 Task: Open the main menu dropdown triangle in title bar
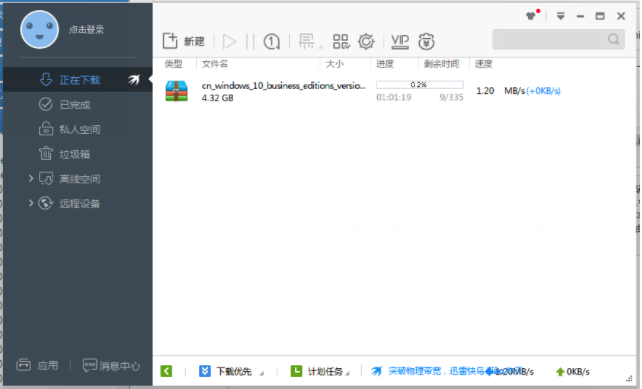click(561, 16)
